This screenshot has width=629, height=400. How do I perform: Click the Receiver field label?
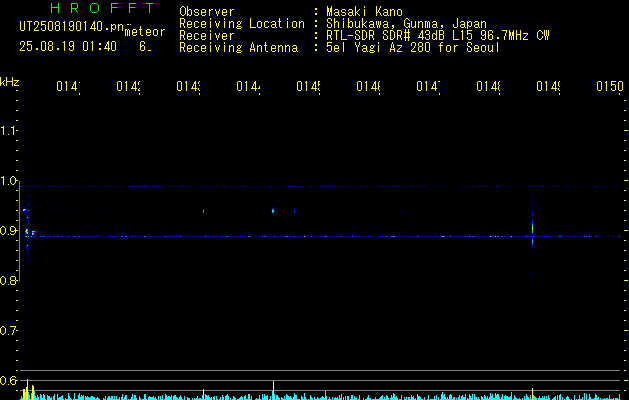pyautogui.click(x=207, y=36)
